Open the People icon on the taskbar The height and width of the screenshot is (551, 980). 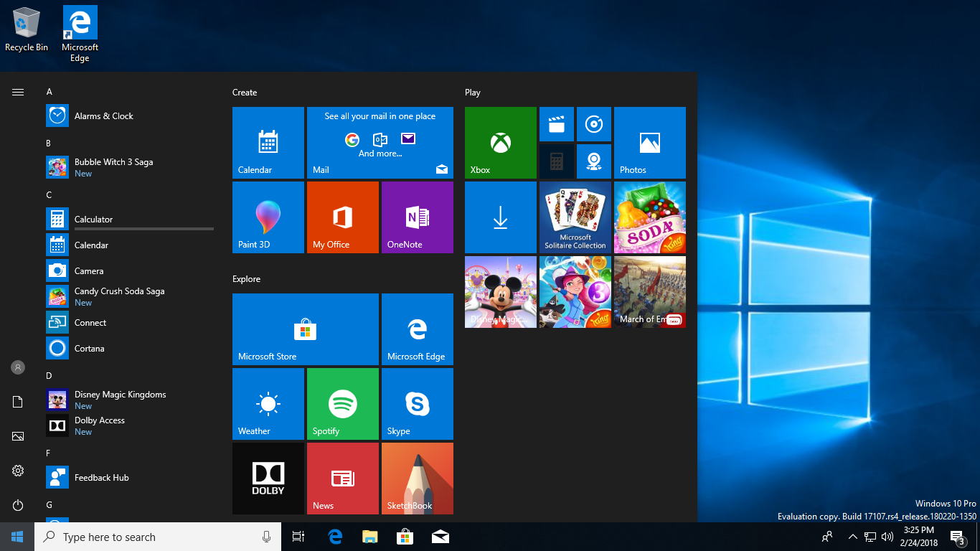(x=827, y=537)
